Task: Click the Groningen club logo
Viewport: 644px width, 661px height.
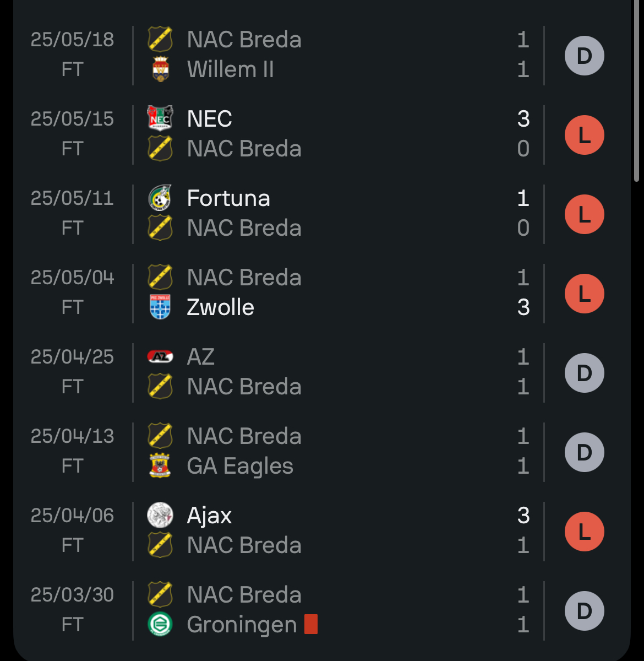Action: click(x=160, y=625)
